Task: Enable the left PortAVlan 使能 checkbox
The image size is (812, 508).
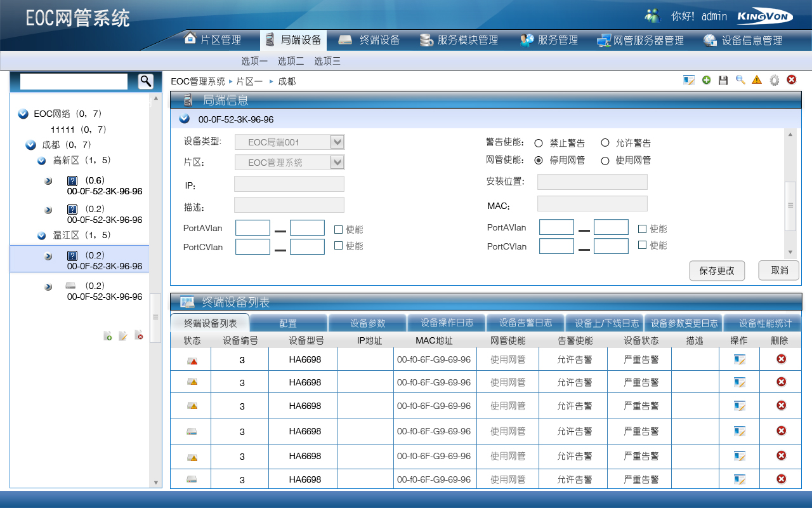Action: click(338, 229)
